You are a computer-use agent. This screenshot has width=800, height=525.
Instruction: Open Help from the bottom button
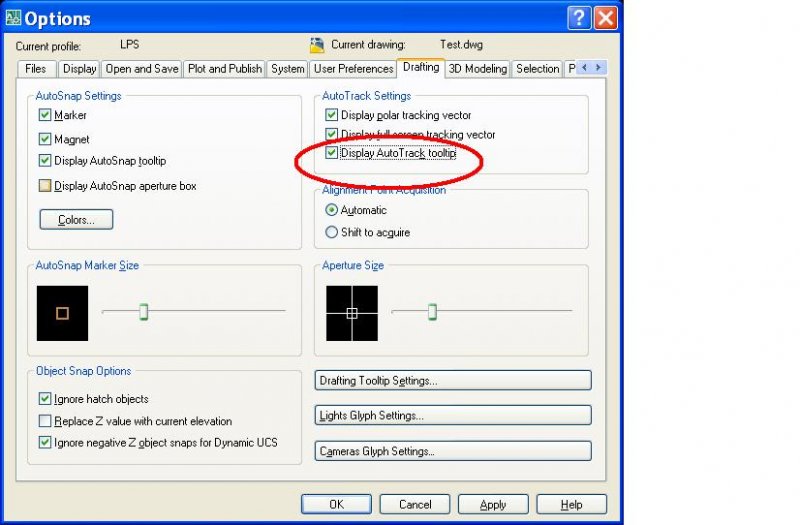(572, 504)
